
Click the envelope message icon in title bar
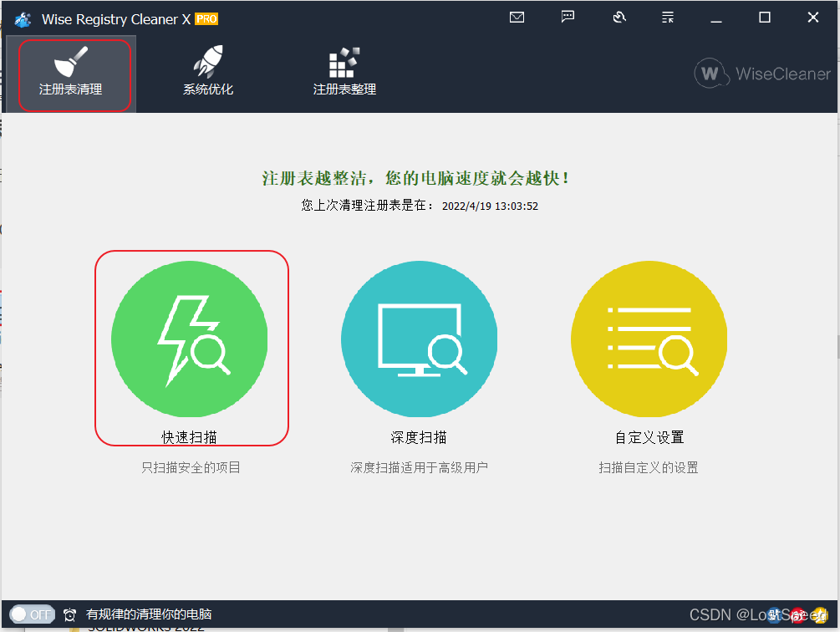(x=517, y=16)
